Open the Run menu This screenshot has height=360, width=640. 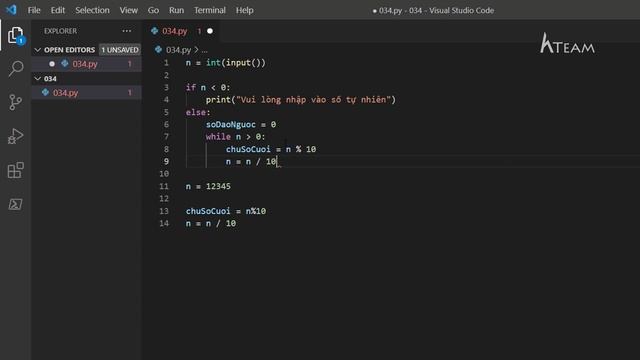(176, 10)
